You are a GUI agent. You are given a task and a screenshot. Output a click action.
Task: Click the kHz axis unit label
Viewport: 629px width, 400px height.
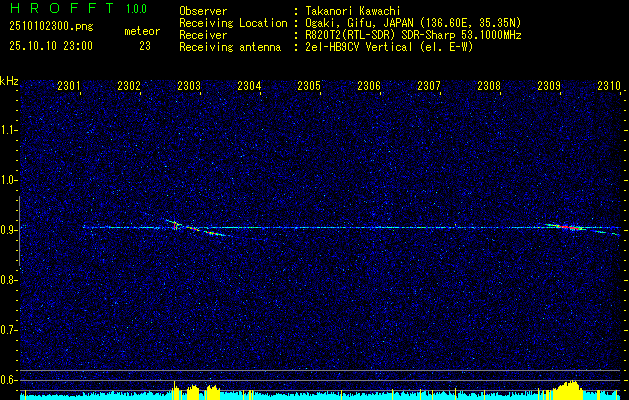pos(9,81)
